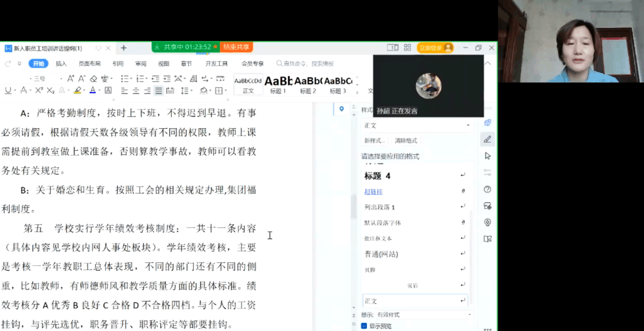Open the Chinese layout (A with arrows) tool
The width and height of the screenshot is (644, 331).
177,78
